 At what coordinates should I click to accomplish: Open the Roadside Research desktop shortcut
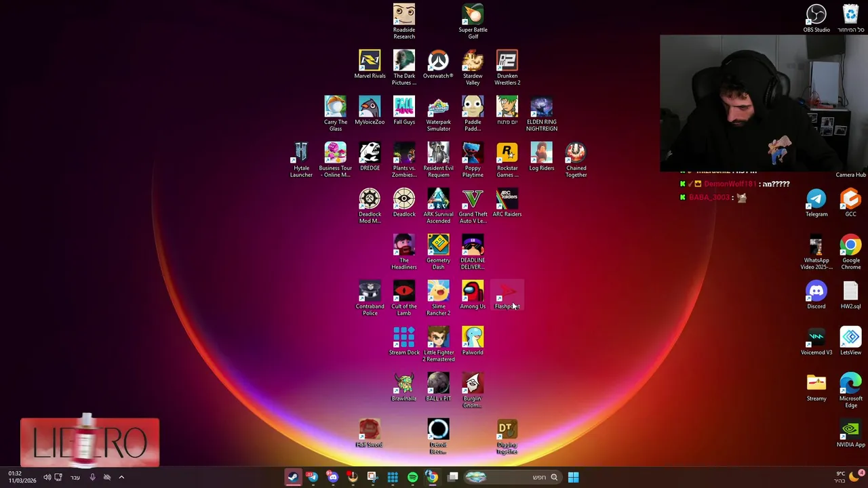coord(404,21)
